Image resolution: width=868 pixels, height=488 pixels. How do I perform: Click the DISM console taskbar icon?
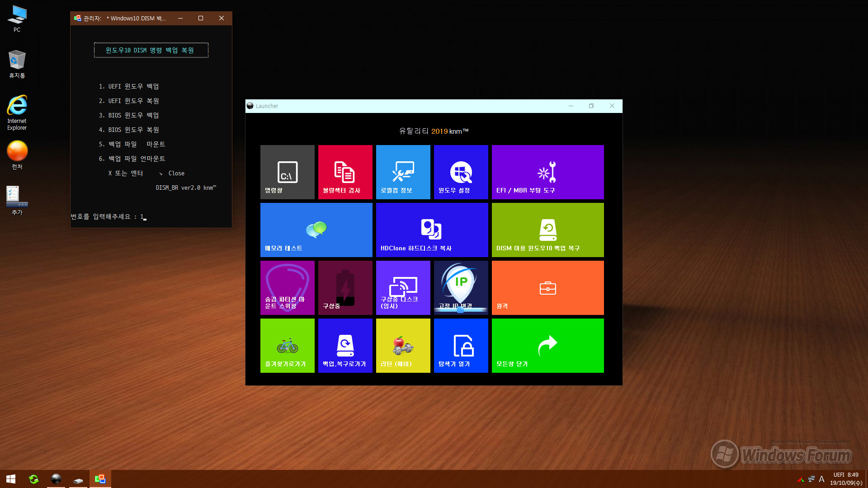(x=100, y=479)
